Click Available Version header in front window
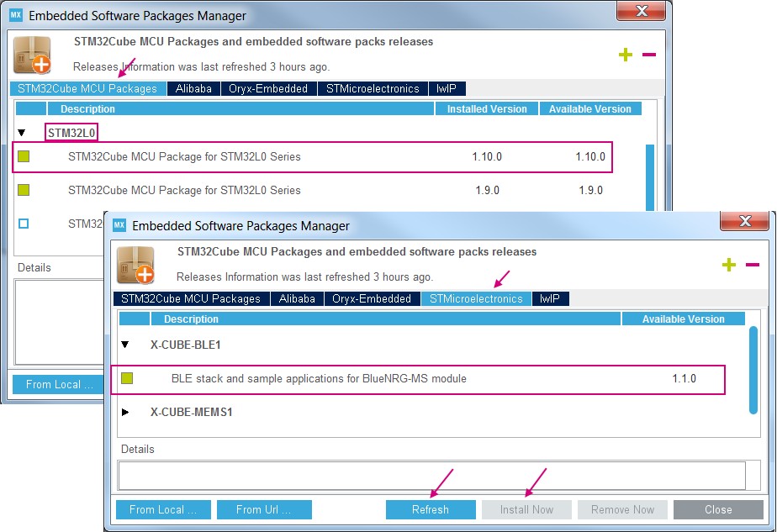 pyautogui.click(x=684, y=319)
